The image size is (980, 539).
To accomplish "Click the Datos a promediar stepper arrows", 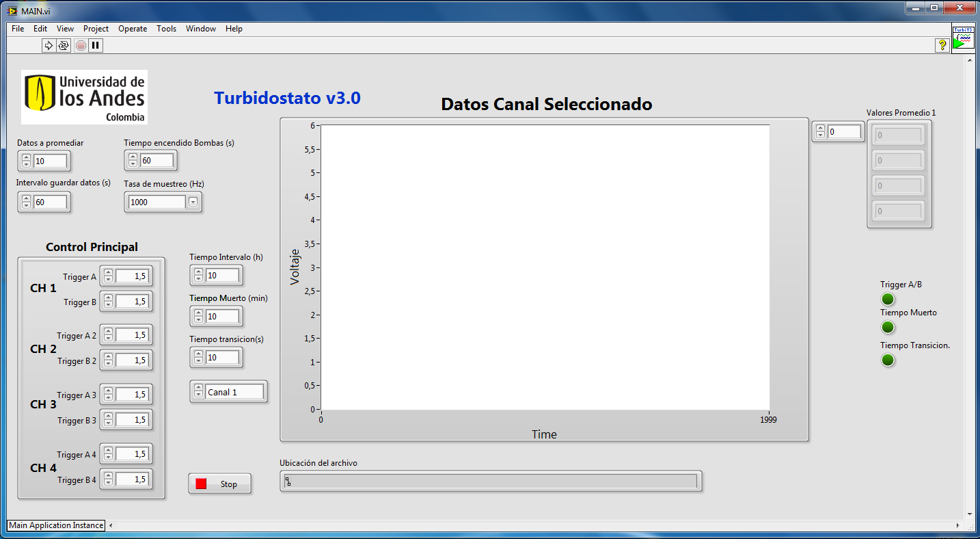I will (26, 161).
